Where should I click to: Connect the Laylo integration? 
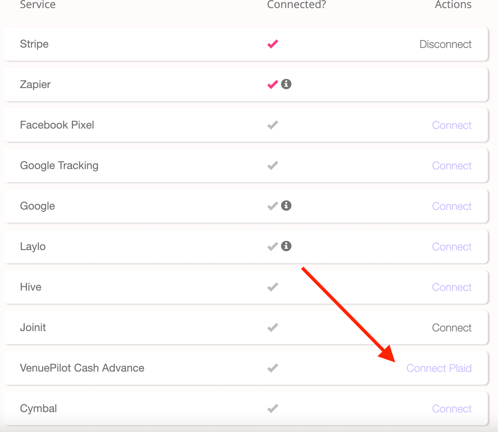coord(452,247)
